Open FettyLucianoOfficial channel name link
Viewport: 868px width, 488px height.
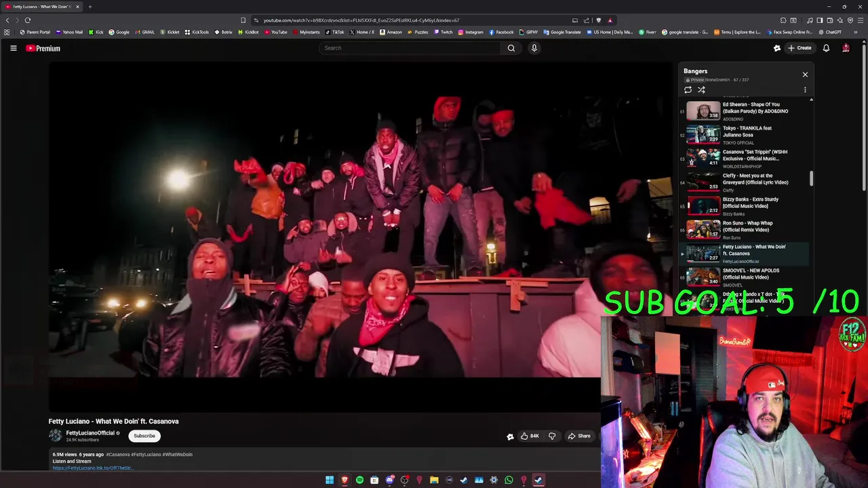(x=90, y=433)
